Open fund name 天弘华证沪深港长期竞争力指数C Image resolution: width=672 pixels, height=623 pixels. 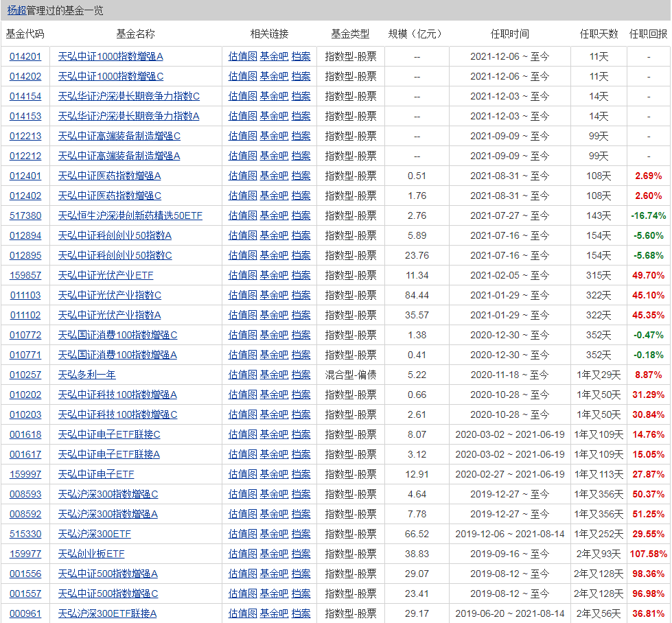[128, 97]
